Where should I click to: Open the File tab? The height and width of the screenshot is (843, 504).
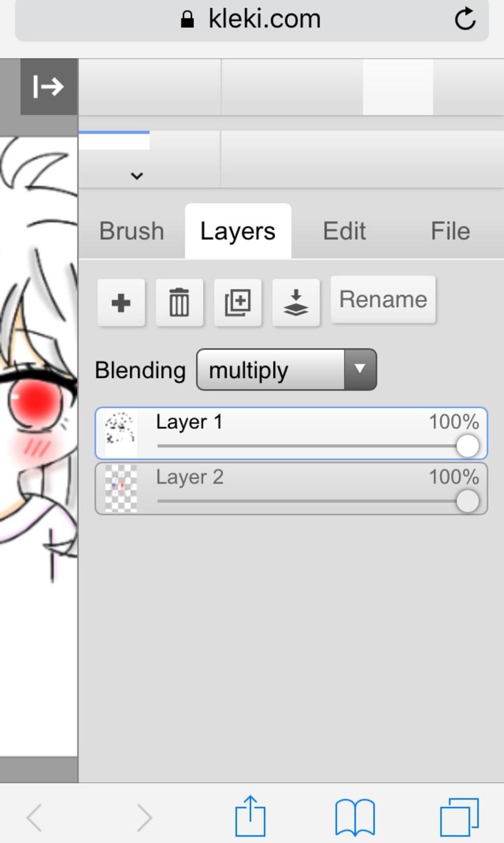click(450, 231)
